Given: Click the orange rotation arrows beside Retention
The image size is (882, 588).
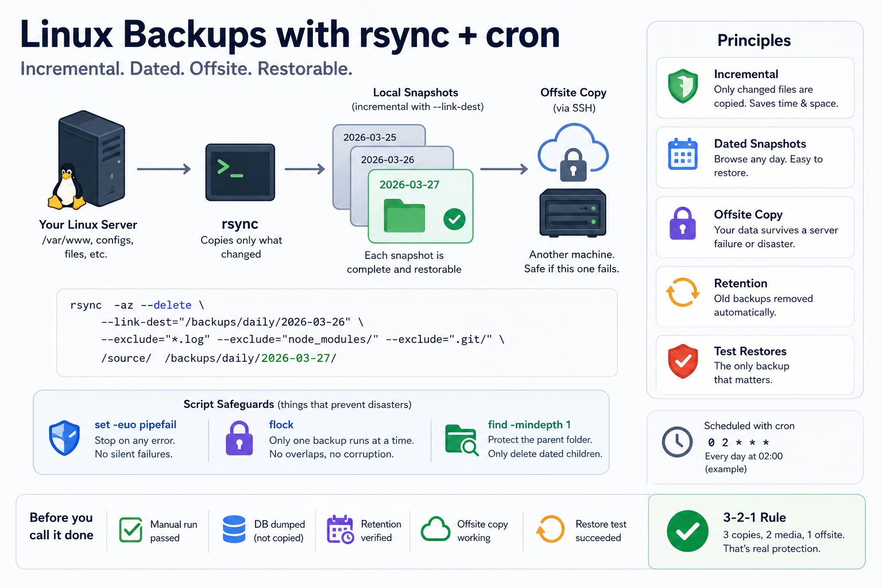Looking at the screenshot, I should point(683,292).
